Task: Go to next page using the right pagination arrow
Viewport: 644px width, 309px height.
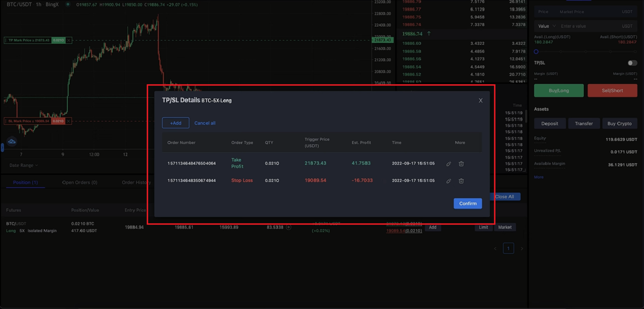Action: click(x=522, y=248)
